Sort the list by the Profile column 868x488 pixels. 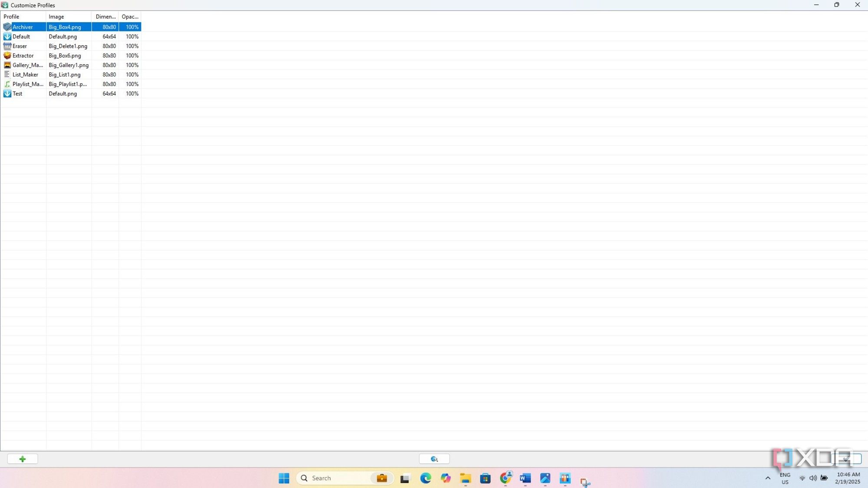[x=11, y=16]
